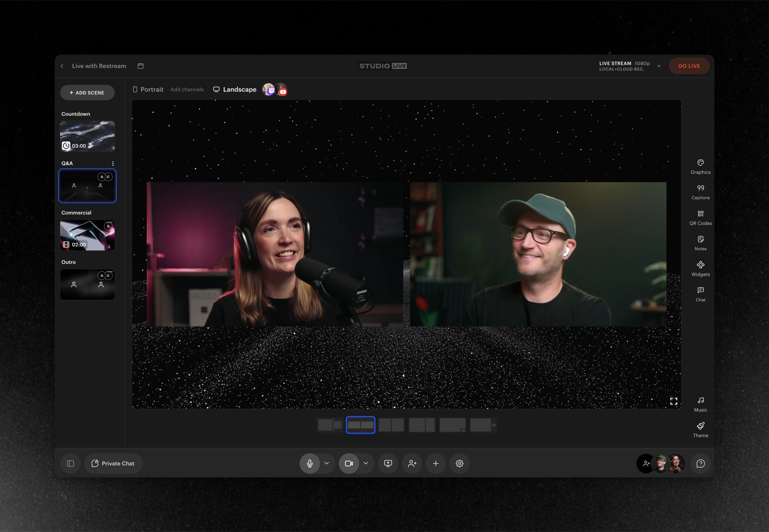The image size is (769, 532).
Task: Select the Q&A scene thumbnail
Action: tap(88, 186)
